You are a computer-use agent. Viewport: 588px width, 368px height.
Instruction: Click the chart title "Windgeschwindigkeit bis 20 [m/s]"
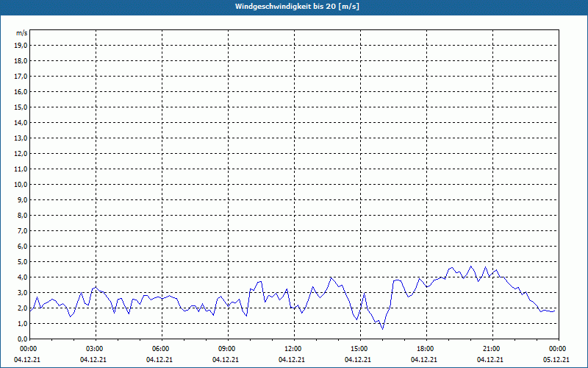pos(297,7)
